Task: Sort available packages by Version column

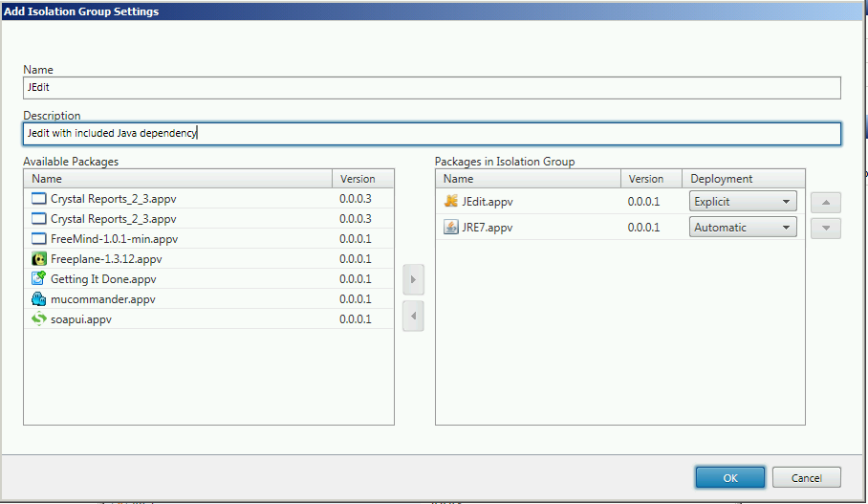Action: [362, 179]
